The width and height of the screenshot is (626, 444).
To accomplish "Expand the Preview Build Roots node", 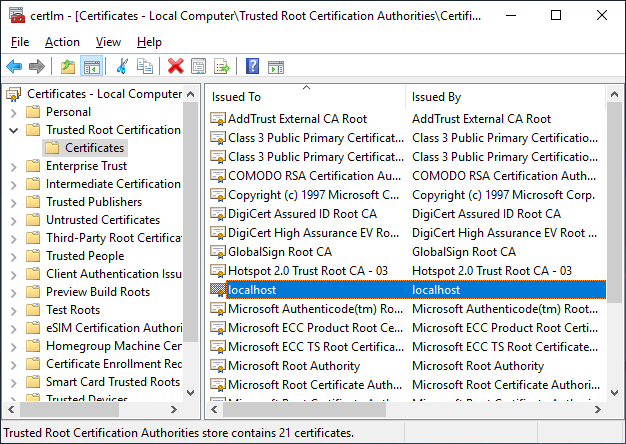I will pyautogui.click(x=14, y=293).
